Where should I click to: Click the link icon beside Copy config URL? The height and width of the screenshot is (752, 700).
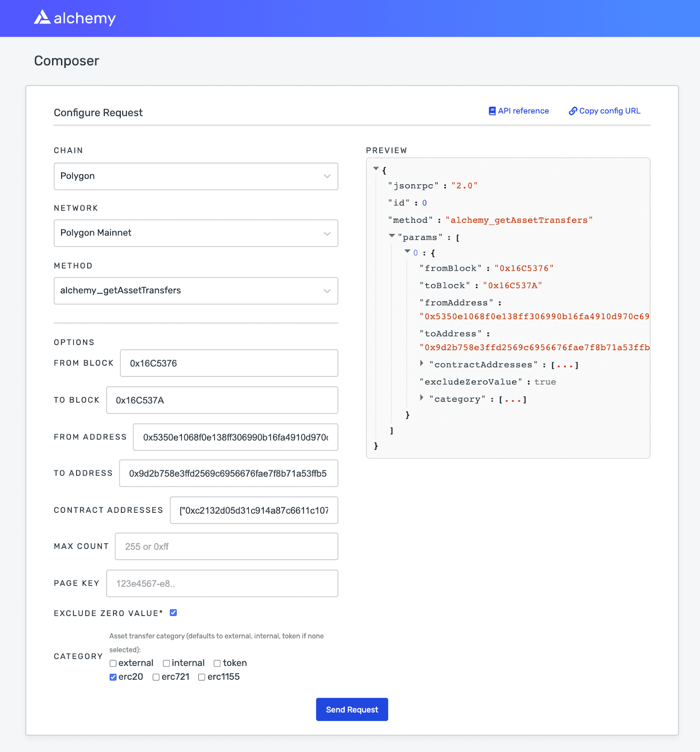click(573, 110)
